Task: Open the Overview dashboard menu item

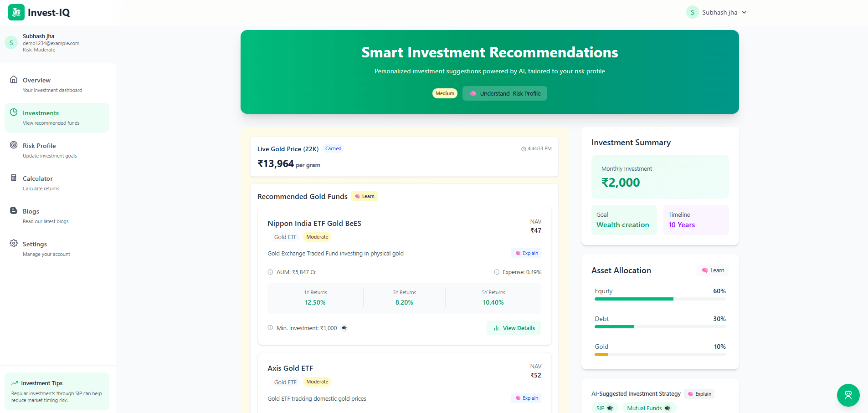Action: [x=57, y=85]
